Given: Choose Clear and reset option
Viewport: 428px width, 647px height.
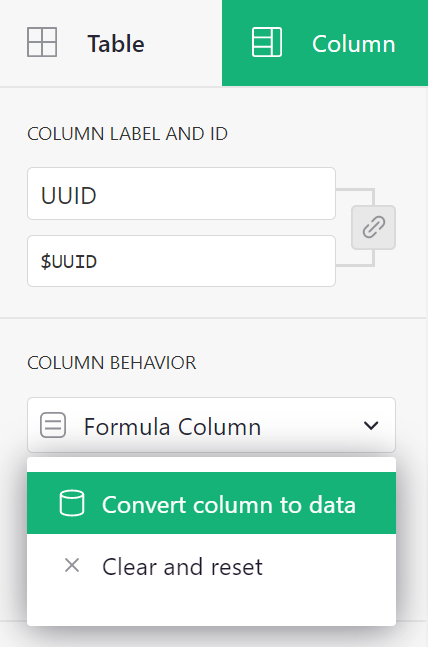Looking at the screenshot, I should (211, 566).
